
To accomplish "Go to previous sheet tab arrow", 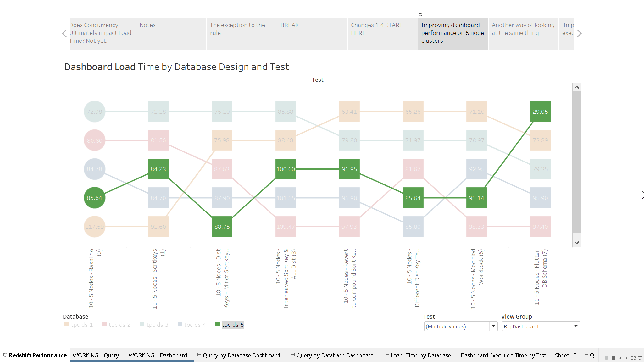I will pyautogui.click(x=620, y=358).
